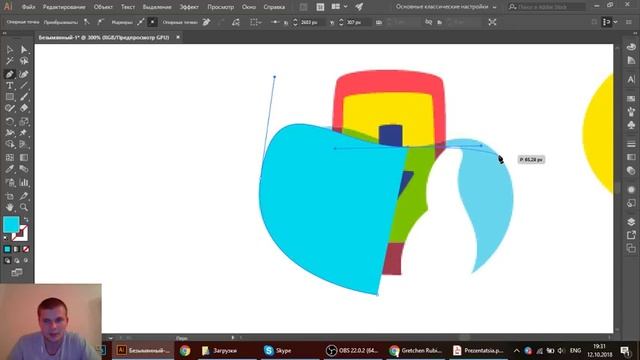Image resolution: width=640 pixels, height=360 pixels.
Task: Close the Безымянный-1 document tab
Action: [x=178, y=37]
